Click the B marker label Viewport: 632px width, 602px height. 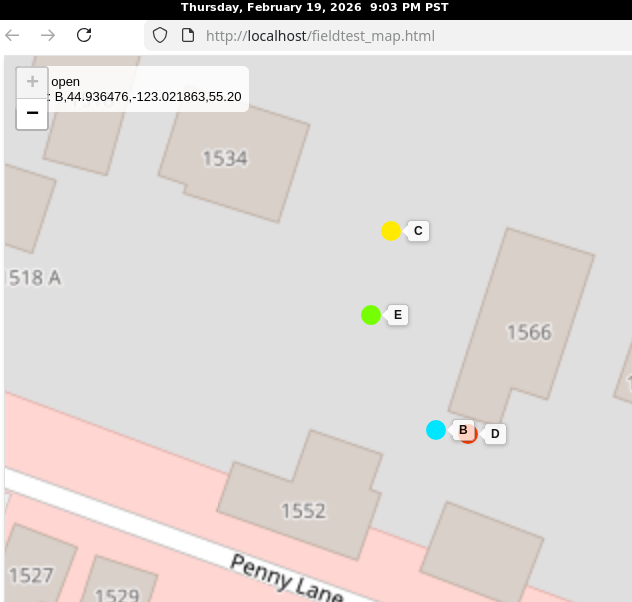point(462,430)
